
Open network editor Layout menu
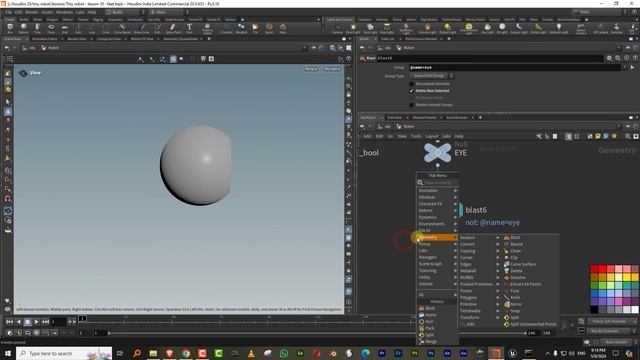coord(431,136)
